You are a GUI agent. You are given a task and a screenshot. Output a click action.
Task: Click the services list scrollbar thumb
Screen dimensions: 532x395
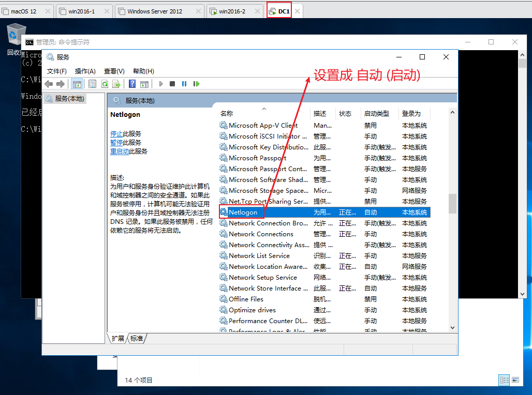pos(452,203)
